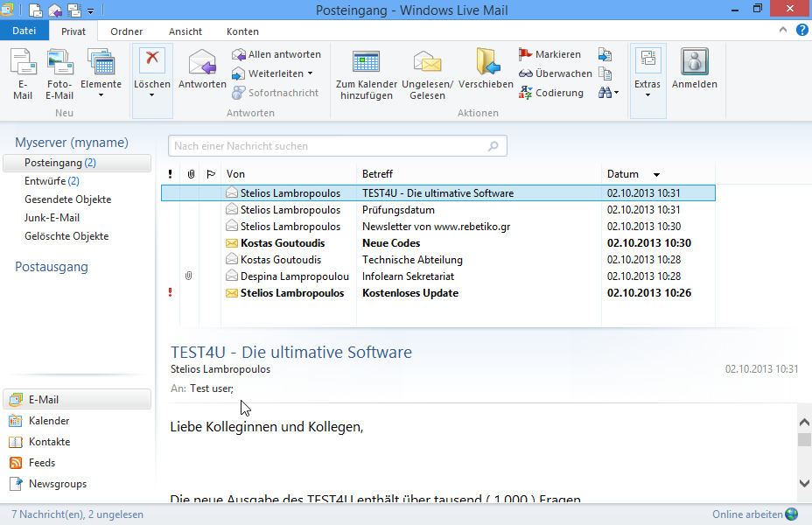812x525 pixels.
Task: Click the Myserver (myname) account heading
Action: (x=72, y=143)
